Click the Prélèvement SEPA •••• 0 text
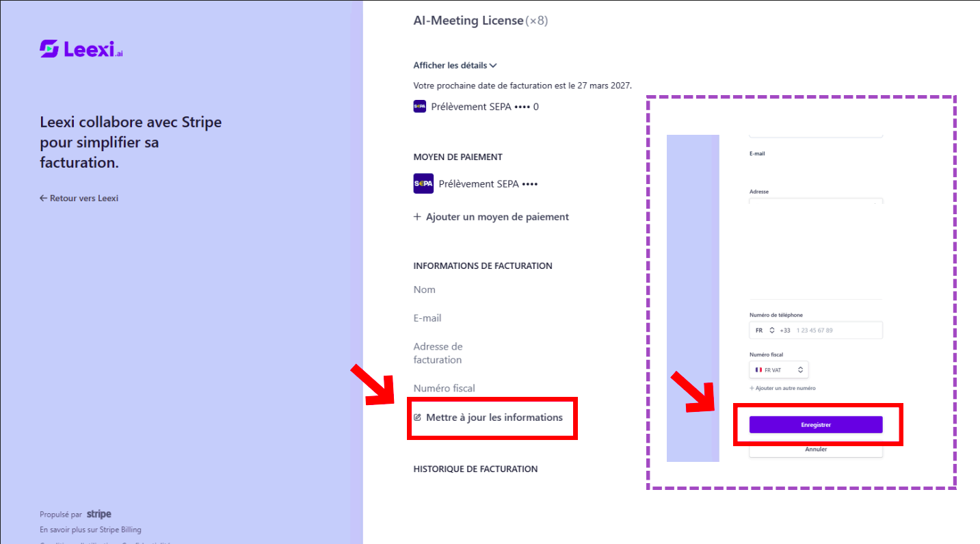Viewport: 980px width, 544px height. pyautogui.click(x=485, y=107)
